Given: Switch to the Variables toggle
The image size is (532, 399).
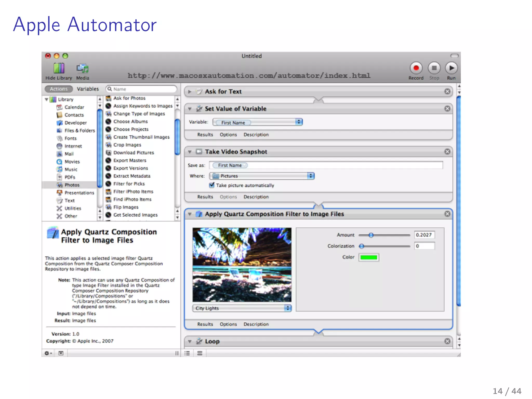Looking at the screenshot, I should (88, 89).
